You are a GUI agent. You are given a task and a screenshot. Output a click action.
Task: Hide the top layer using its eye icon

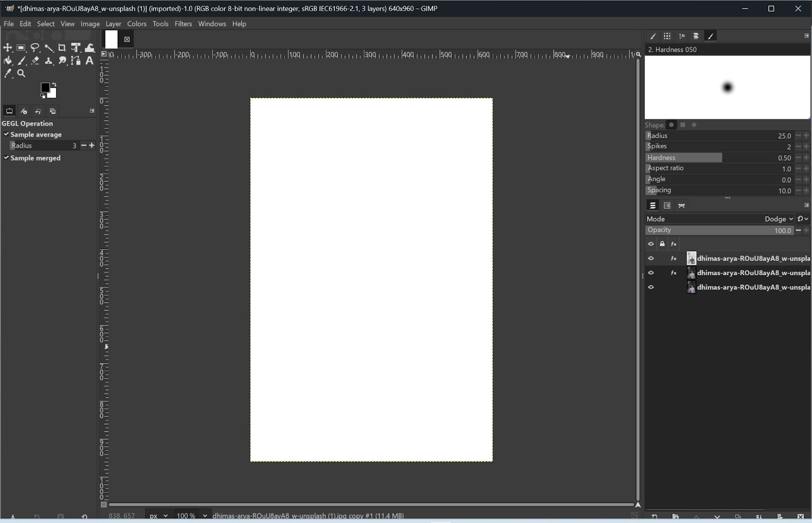[x=651, y=258]
